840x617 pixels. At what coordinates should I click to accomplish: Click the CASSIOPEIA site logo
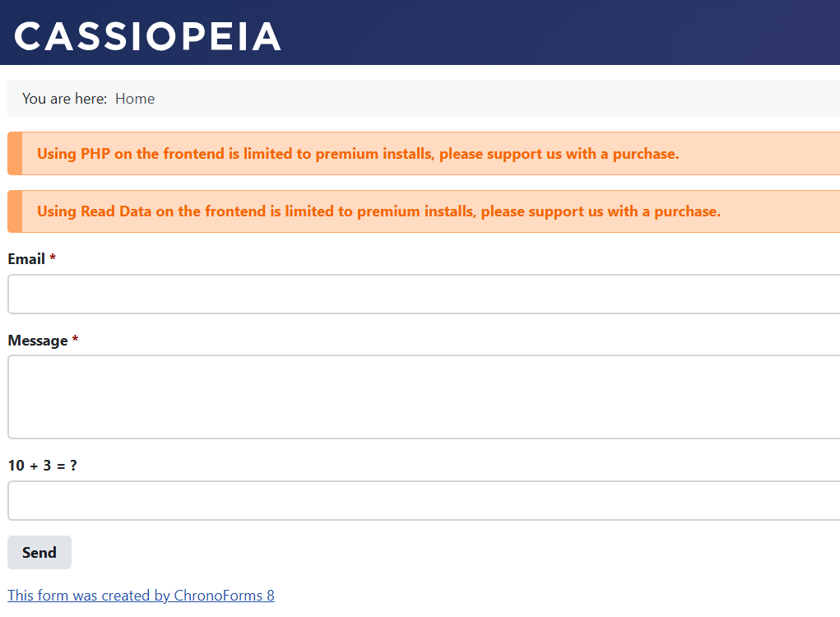[x=148, y=37]
